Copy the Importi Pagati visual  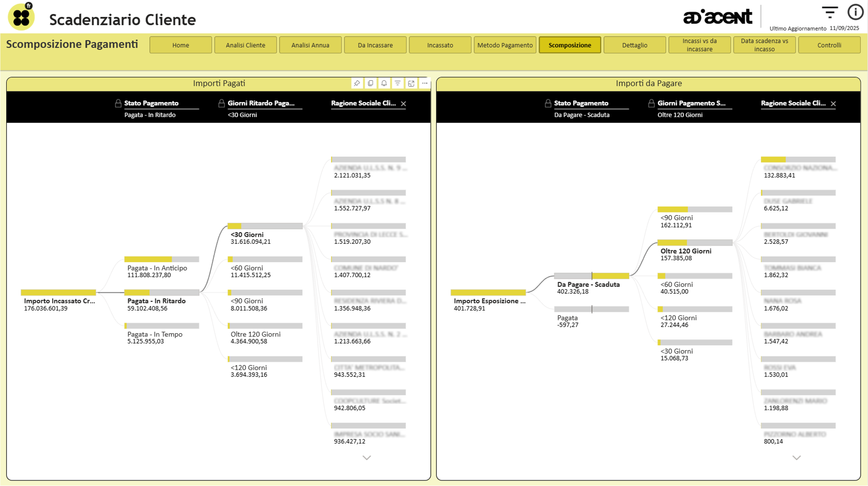[x=371, y=83]
